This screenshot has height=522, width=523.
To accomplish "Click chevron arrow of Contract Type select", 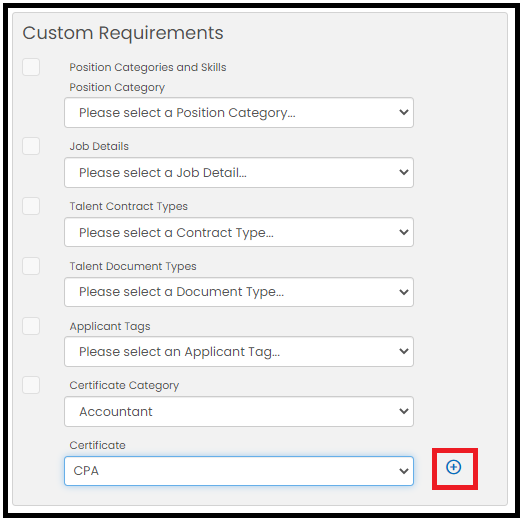I will click(404, 232).
